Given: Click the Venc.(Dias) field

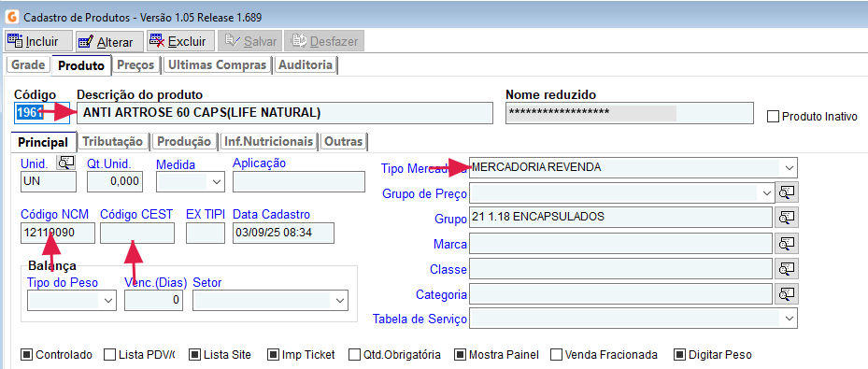Looking at the screenshot, I should pos(153,301).
